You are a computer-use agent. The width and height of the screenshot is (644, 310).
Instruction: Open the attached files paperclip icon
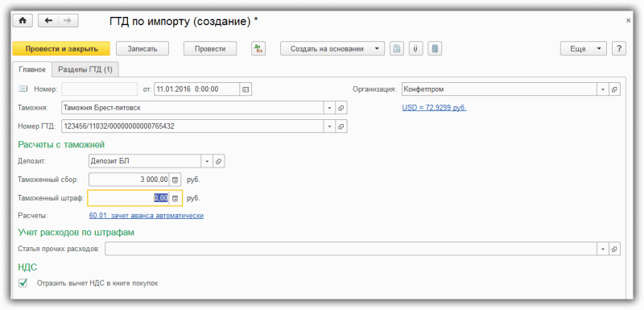click(x=415, y=48)
